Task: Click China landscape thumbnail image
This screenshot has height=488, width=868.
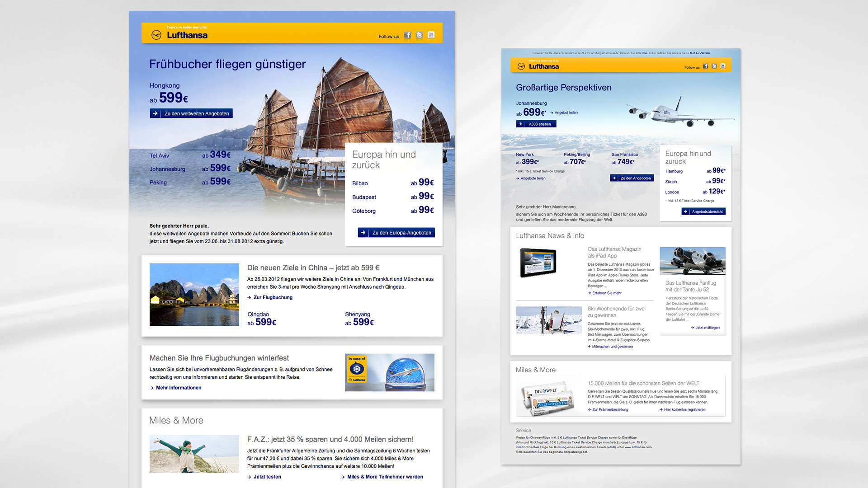Action: pos(194,295)
